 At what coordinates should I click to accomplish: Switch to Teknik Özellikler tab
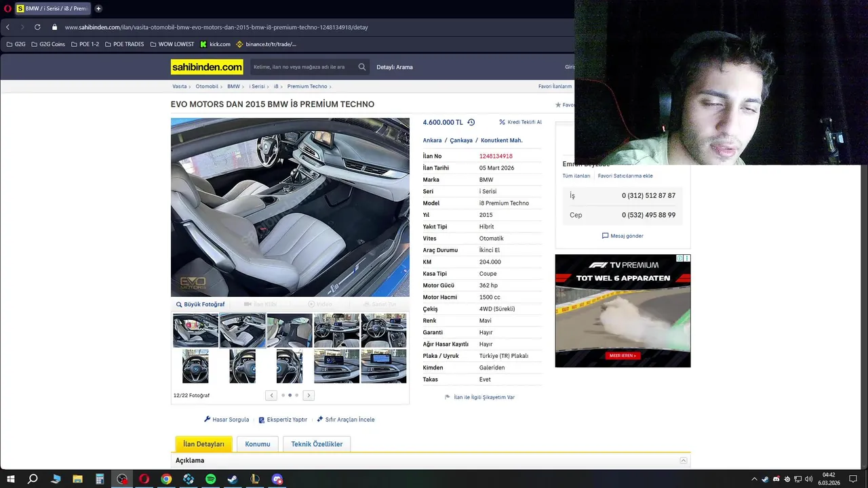pyautogui.click(x=317, y=444)
